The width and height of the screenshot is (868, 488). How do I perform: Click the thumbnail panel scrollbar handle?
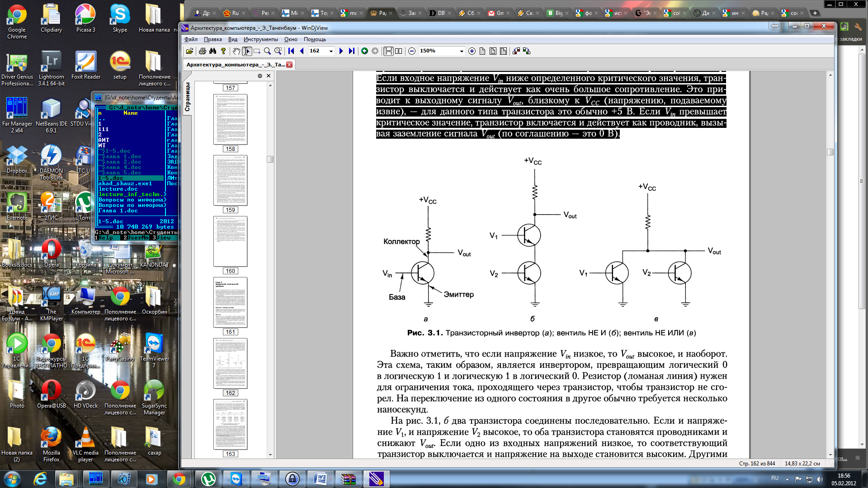pos(270,159)
